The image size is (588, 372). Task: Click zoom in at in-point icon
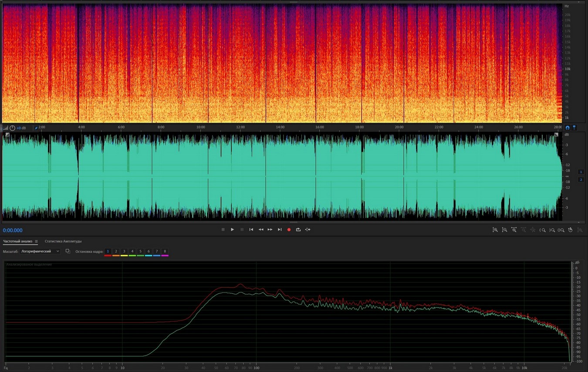click(543, 230)
